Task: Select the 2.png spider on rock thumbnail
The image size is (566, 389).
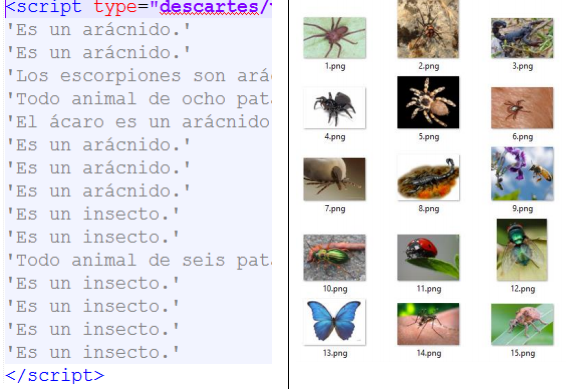Action: pos(428,29)
